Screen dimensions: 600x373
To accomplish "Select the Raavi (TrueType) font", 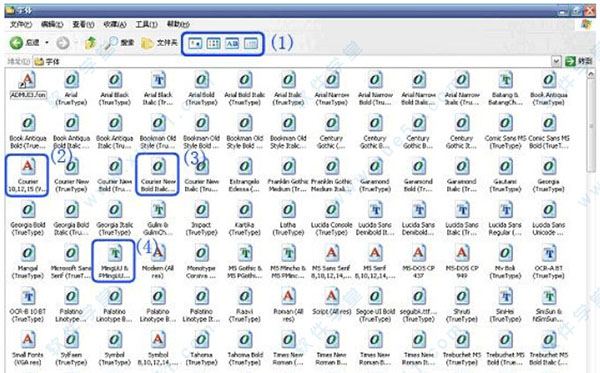I will coord(245,305).
